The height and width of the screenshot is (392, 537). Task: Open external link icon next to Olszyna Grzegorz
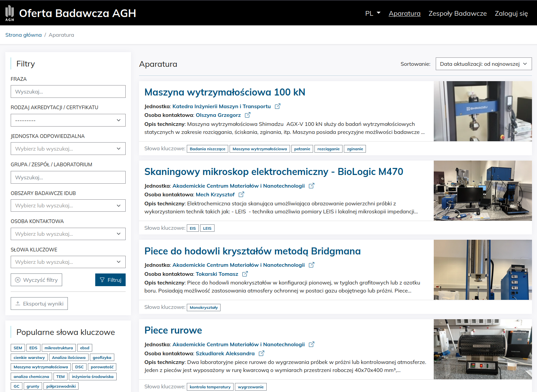pos(247,115)
